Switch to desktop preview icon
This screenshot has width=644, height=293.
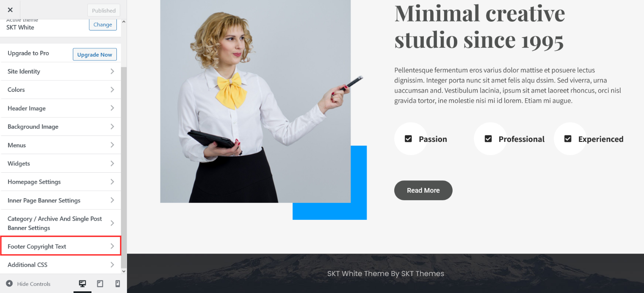[83, 284]
